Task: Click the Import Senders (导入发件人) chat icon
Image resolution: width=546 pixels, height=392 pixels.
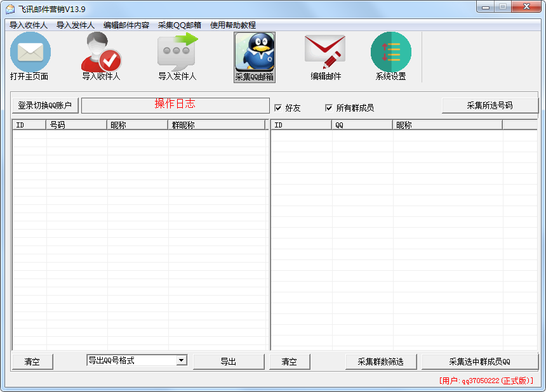Action: [177, 53]
